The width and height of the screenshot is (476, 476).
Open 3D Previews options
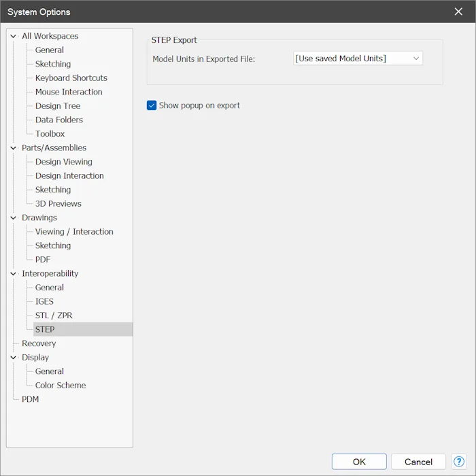[58, 203]
